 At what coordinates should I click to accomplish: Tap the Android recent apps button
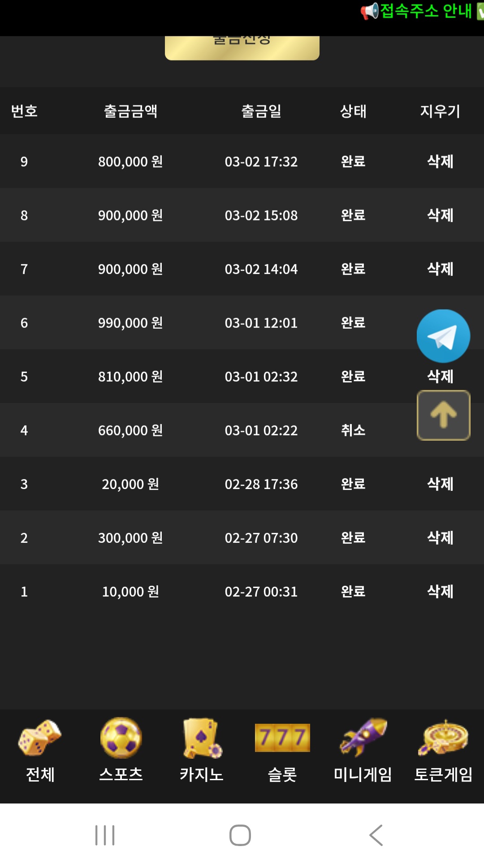[x=105, y=835]
